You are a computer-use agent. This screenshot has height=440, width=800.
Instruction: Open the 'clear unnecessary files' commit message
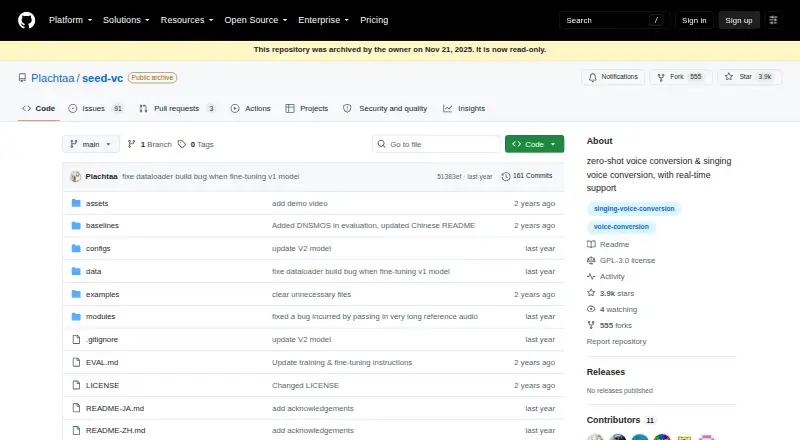click(x=311, y=295)
